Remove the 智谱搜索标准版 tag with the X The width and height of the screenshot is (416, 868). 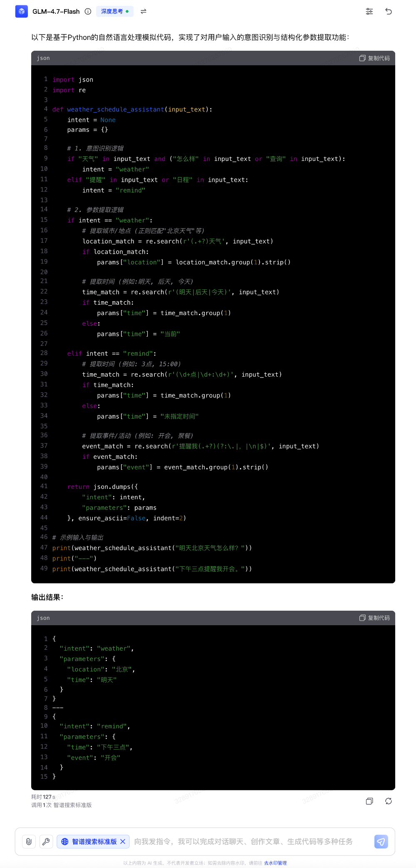[123, 841]
